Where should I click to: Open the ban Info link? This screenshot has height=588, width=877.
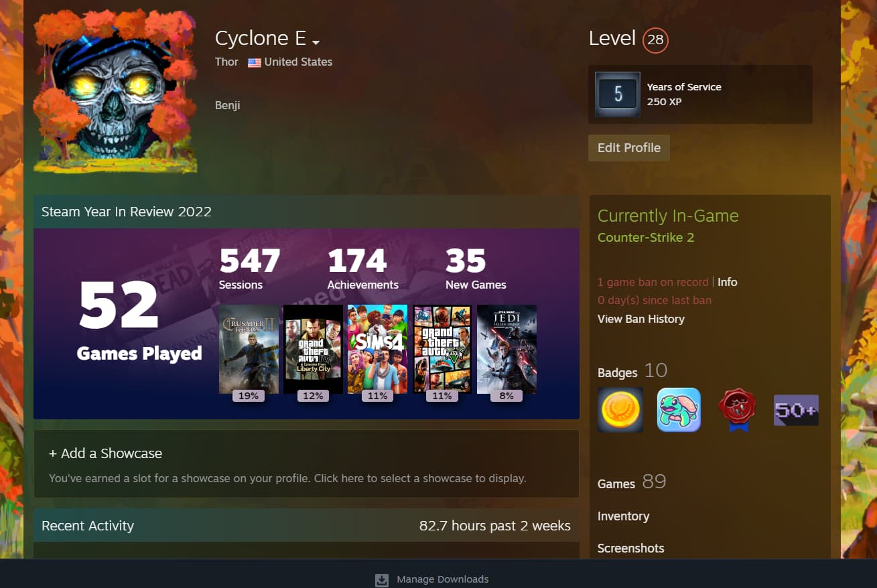coord(727,282)
